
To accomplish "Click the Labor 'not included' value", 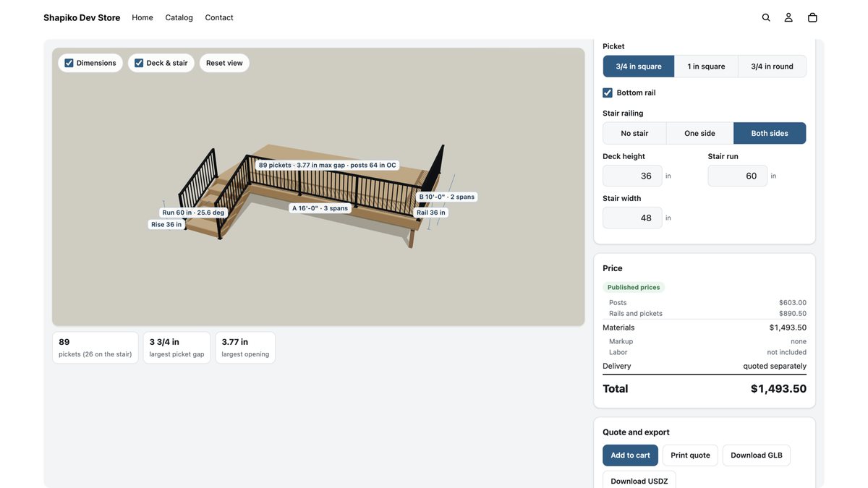I will tap(787, 352).
